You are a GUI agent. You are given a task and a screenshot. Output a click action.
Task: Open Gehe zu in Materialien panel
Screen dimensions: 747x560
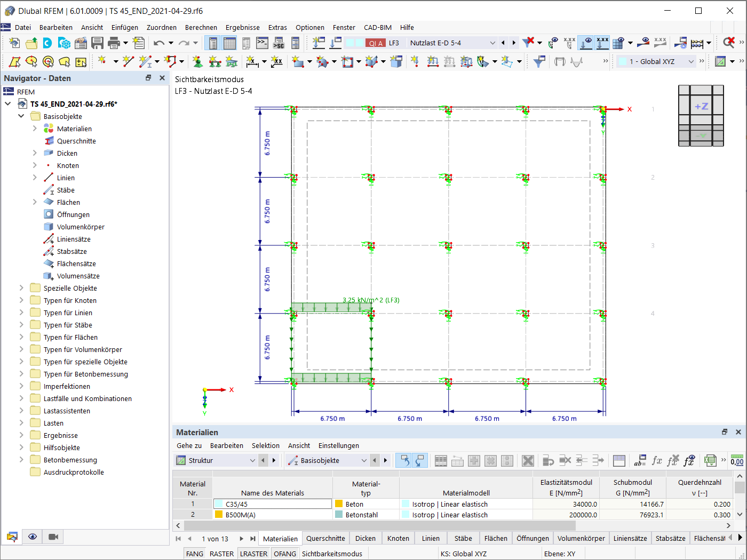point(189,445)
